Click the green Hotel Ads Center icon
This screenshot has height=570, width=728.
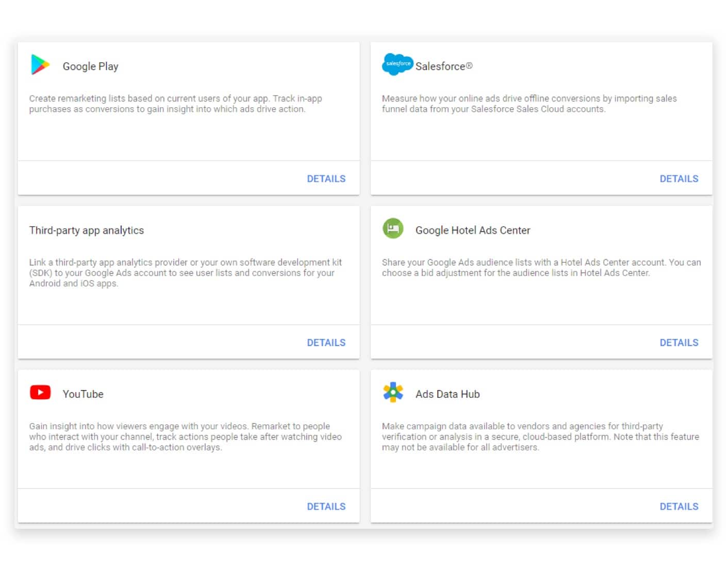coord(393,229)
